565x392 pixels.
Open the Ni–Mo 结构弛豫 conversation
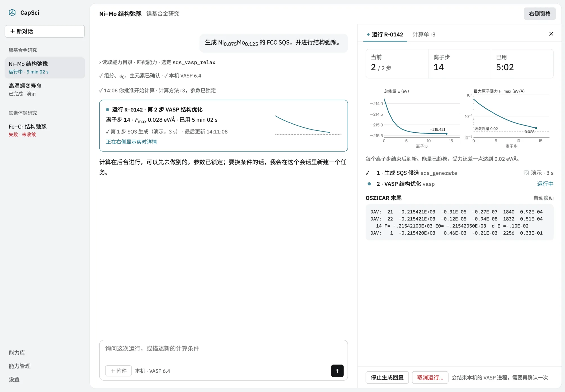[45, 68]
